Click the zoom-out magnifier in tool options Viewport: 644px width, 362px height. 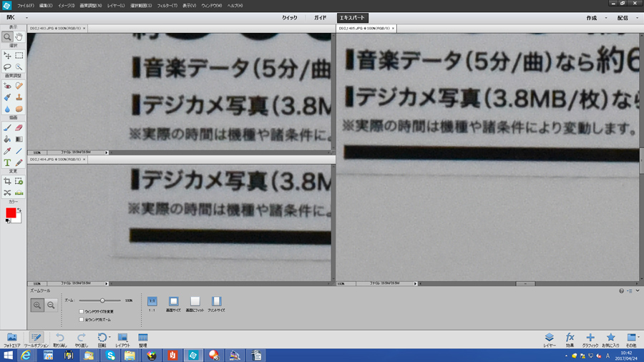click(51, 305)
